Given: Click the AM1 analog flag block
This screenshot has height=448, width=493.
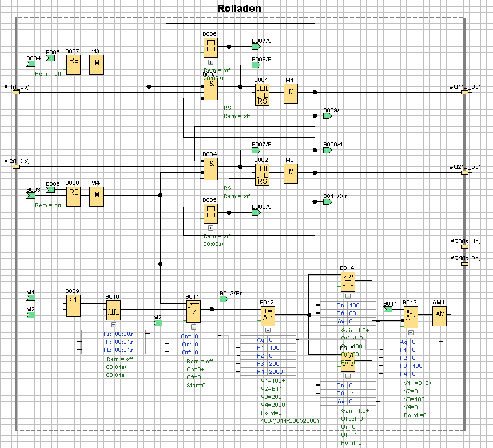Looking at the screenshot, I should click(x=440, y=315).
